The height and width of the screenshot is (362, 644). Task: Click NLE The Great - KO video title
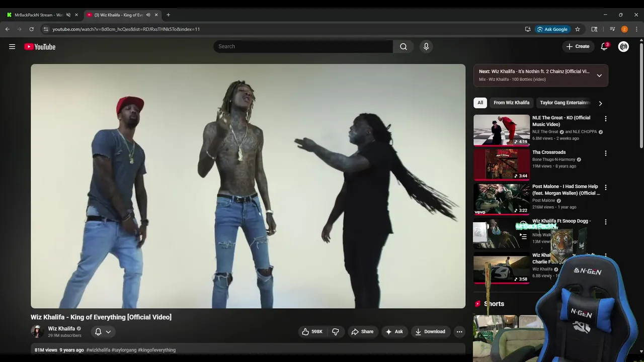point(561,121)
